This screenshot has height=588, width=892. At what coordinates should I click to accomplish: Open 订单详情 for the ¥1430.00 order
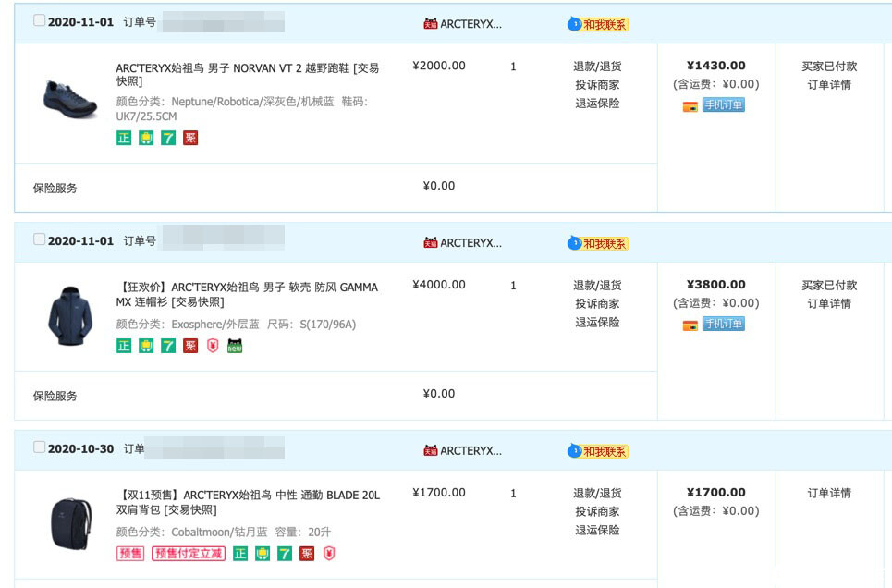(829, 85)
